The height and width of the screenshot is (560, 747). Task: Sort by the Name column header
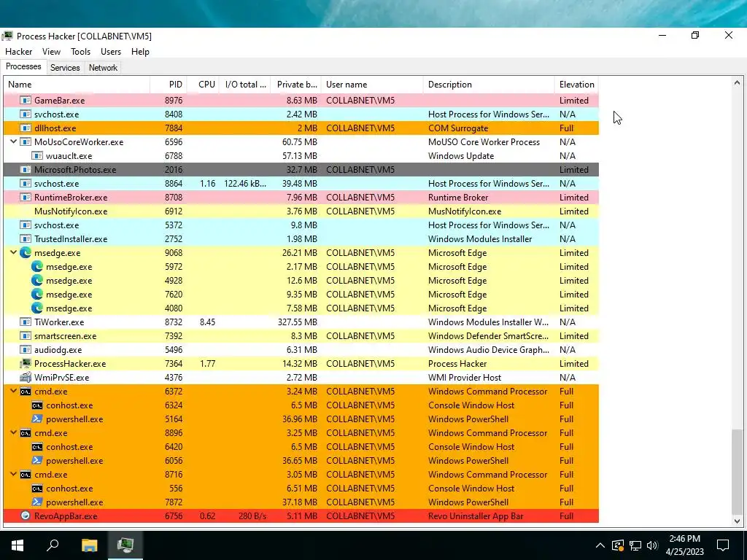pyautogui.click(x=77, y=85)
